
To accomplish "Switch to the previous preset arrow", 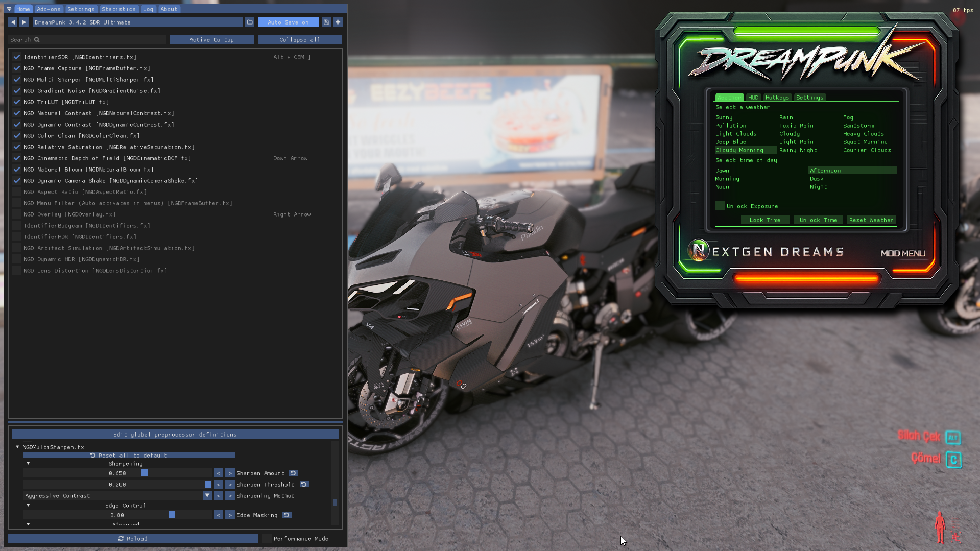I will click(x=13, y=22).
